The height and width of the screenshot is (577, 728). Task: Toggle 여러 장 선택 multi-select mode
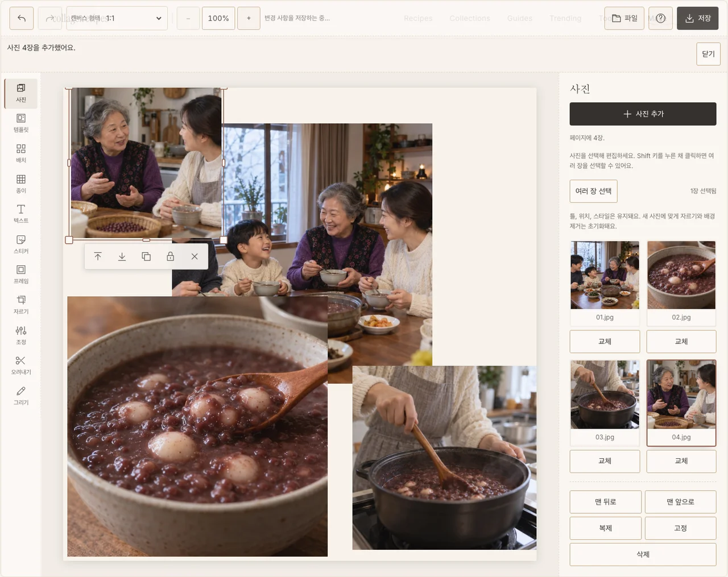593,191
